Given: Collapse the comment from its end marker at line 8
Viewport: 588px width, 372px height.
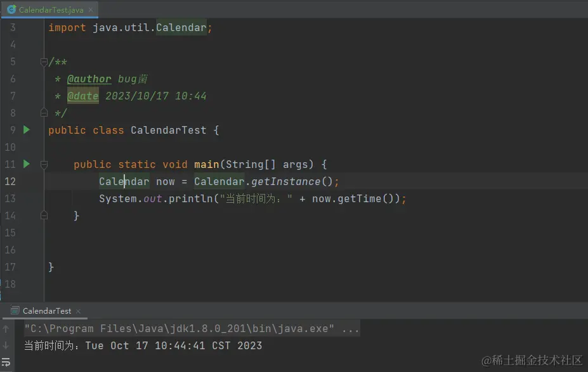Looking at the screenshot, I should coord(44,113).
